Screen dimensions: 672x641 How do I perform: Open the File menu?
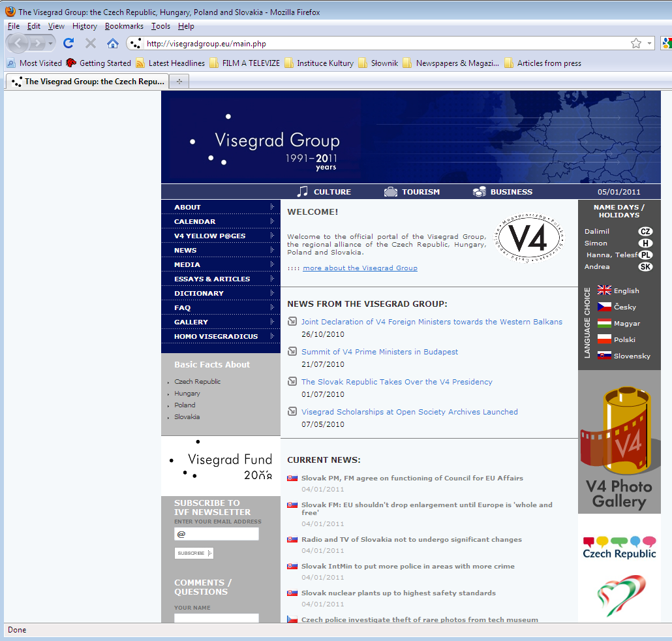pyautogui.click(x=14, y=26)
